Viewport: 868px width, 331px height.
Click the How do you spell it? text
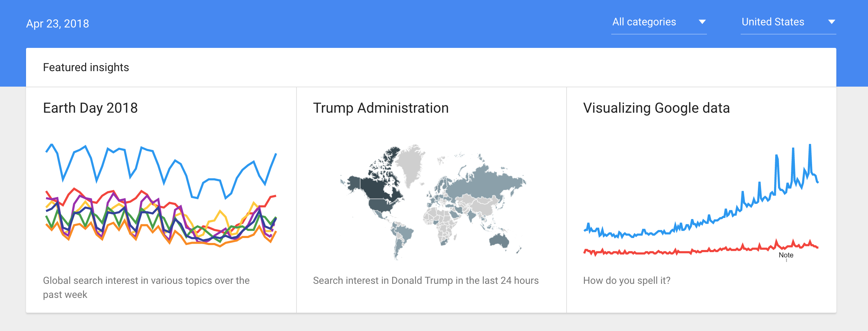627,281
